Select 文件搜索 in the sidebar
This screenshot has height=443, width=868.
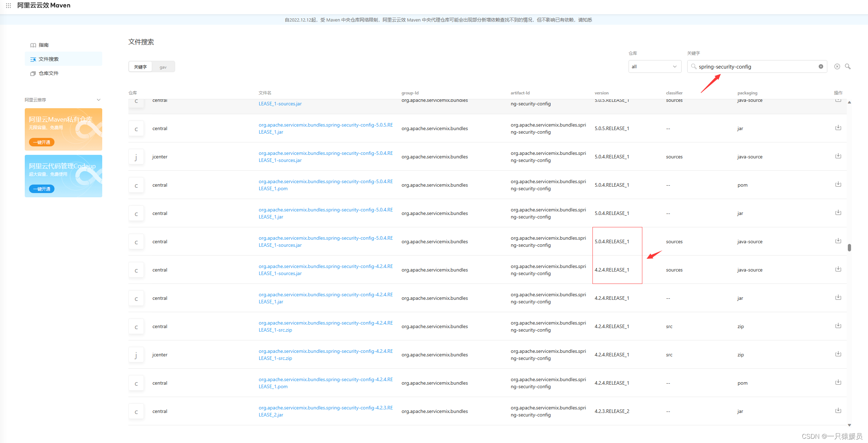tap(48, 59)
